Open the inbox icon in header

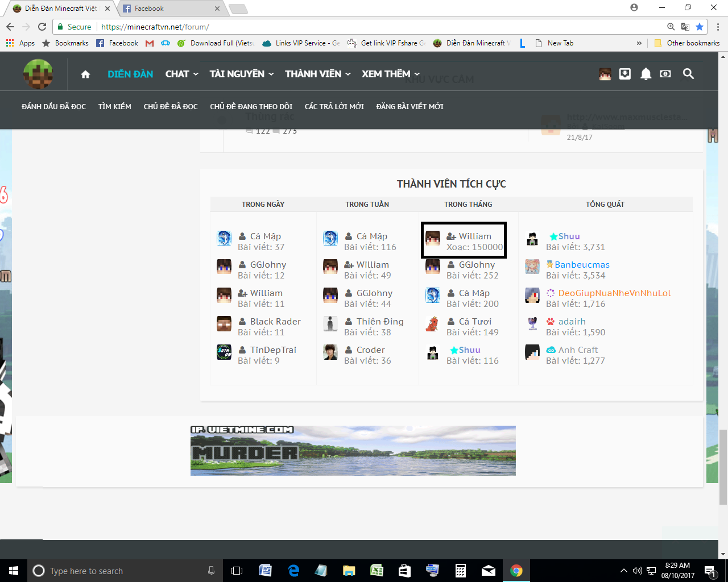(624, 74)
